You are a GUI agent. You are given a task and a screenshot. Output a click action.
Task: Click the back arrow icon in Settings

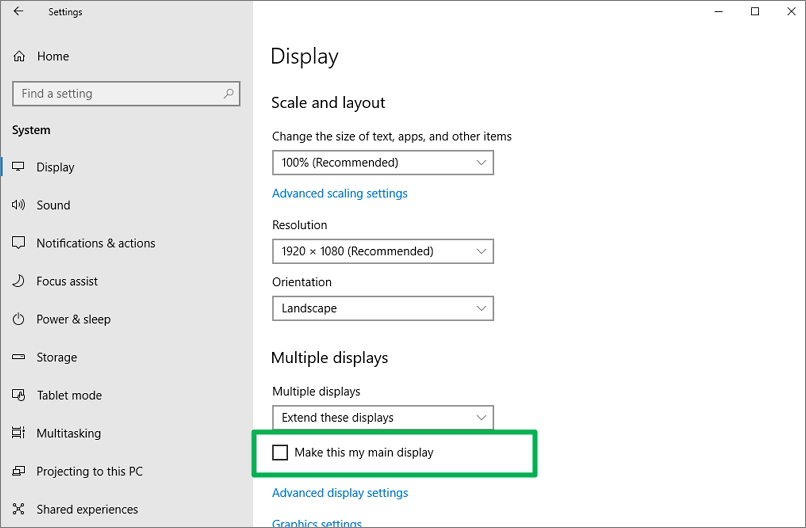tap(18, 12)
